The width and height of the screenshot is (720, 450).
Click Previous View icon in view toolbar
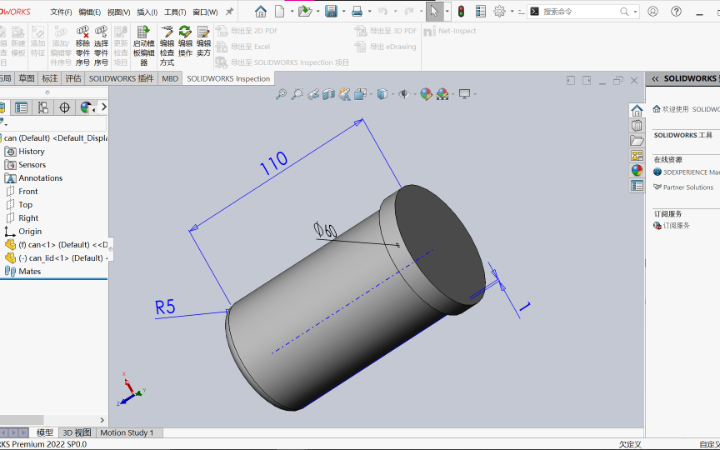coord(313,94)
